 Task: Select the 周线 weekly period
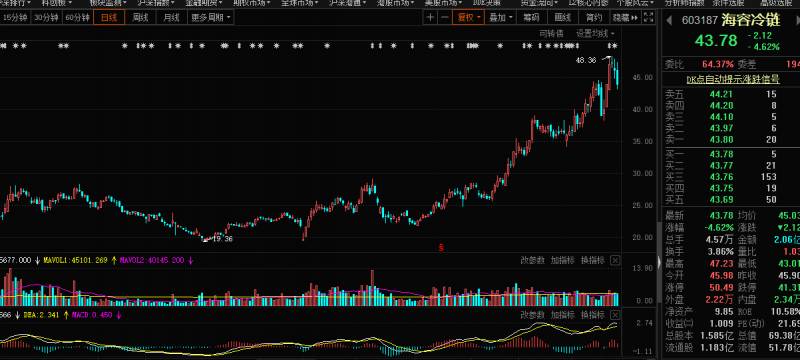pos(140,18)
